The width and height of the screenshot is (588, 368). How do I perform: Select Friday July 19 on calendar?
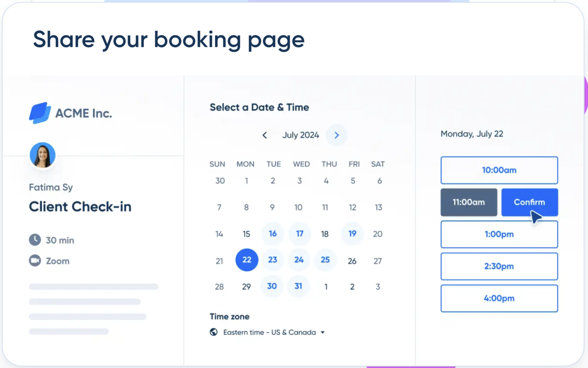click(353, 233)
